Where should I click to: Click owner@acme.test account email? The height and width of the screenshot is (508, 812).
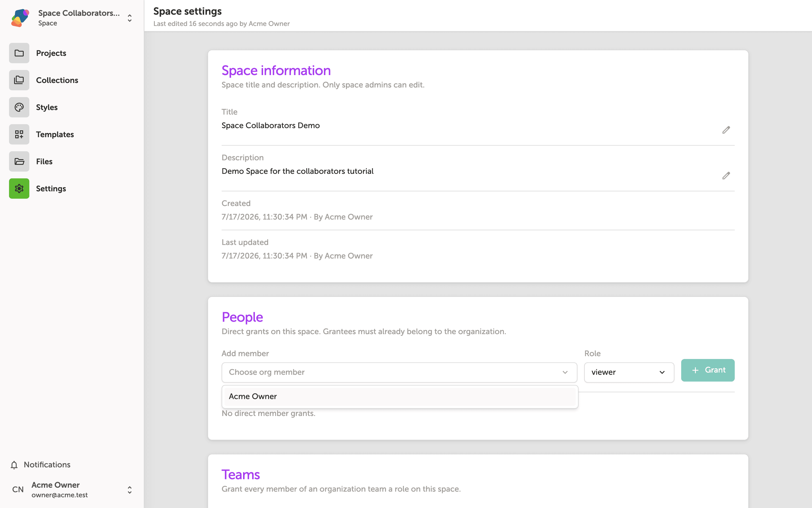(60, 495)
